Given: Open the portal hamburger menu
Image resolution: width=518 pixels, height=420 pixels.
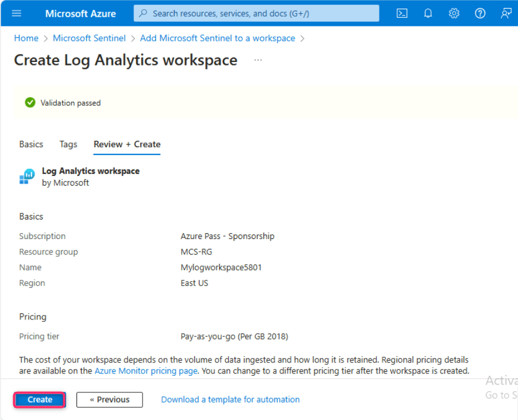Looking at the screenshot, I should coord(16,13).
